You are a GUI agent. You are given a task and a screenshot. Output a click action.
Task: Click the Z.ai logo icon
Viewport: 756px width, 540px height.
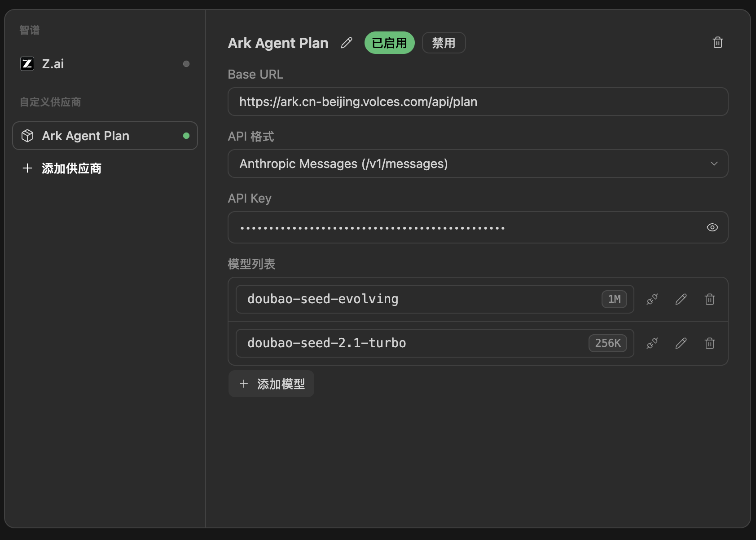[x=27, y=64]
